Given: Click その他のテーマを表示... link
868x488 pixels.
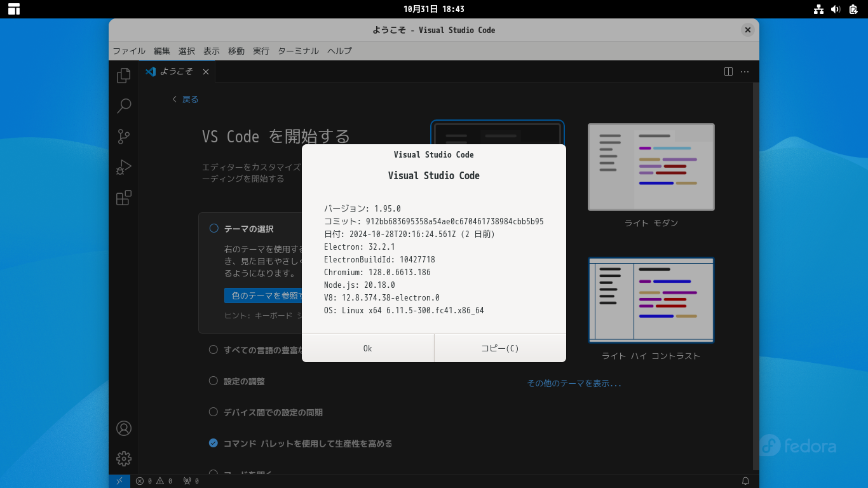Looking at the screenshot, I should (574, 383).
